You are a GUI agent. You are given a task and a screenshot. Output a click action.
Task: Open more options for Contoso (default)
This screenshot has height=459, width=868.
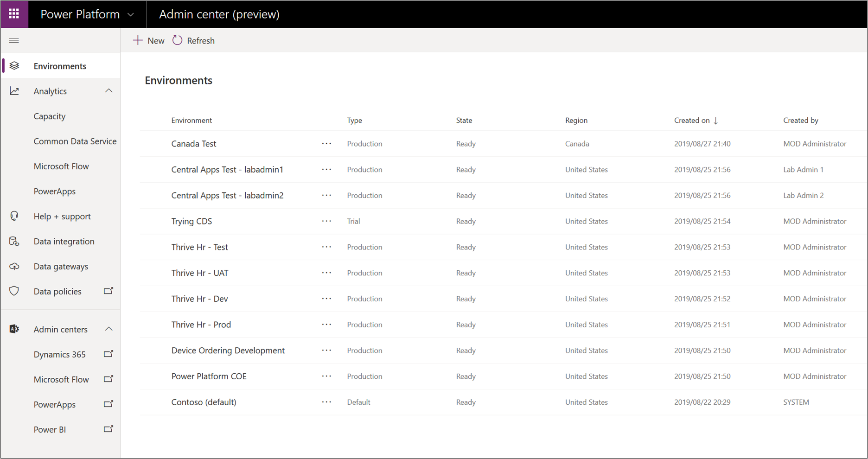(326, 402)
